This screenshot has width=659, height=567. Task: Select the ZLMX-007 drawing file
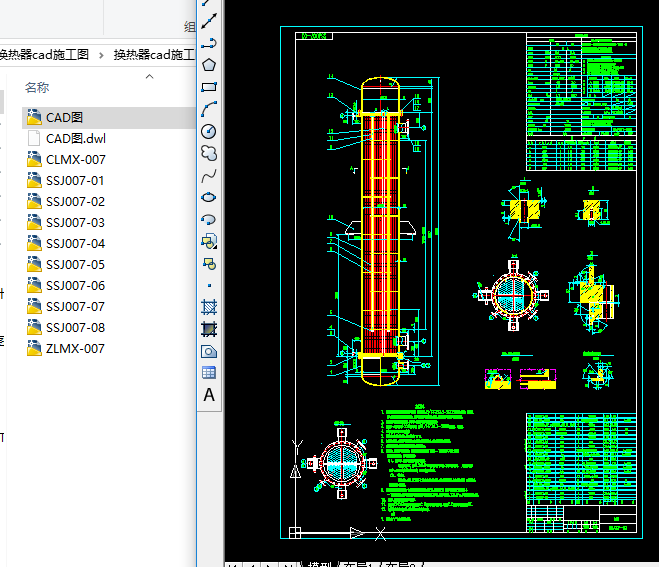point(75,349)
